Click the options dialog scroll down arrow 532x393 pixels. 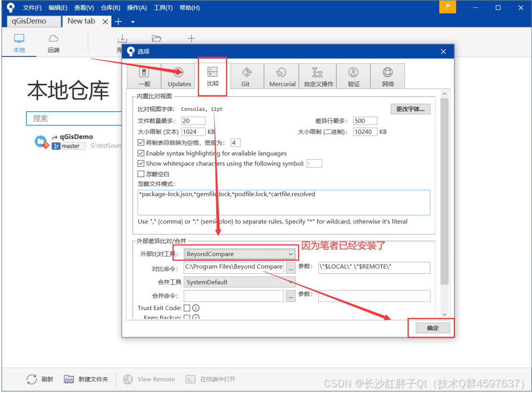point(444,314)
